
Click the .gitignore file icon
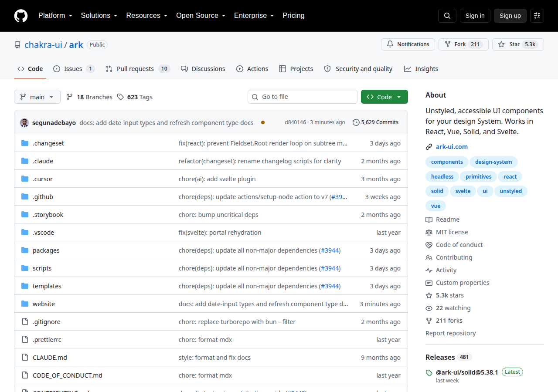pos(25,321)
